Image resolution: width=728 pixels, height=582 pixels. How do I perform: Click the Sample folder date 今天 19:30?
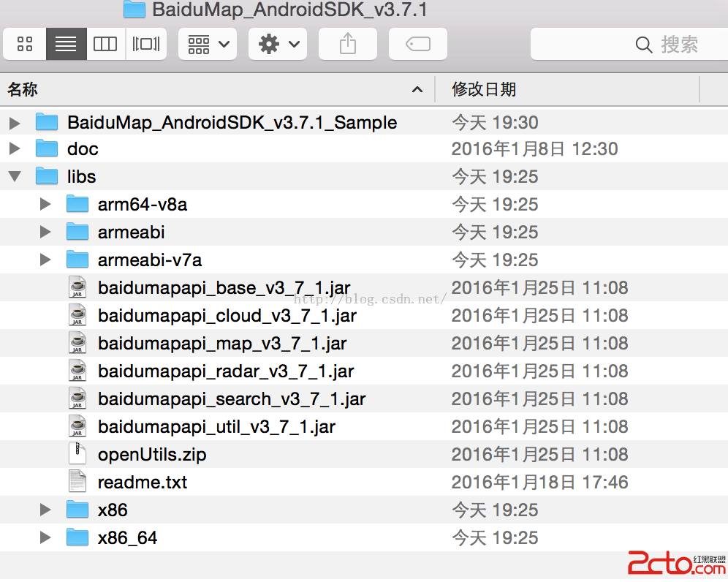click(x=495, y=123)
